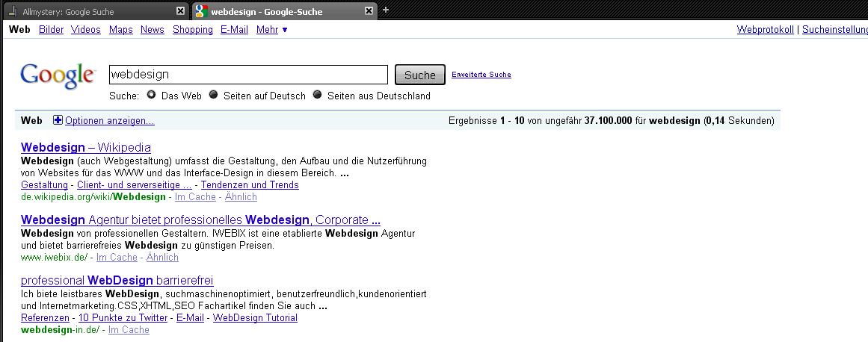The width and height of the screenshot is (868, 342).
Task: Open News in top navigation
Action: click(x=153, y=30)
